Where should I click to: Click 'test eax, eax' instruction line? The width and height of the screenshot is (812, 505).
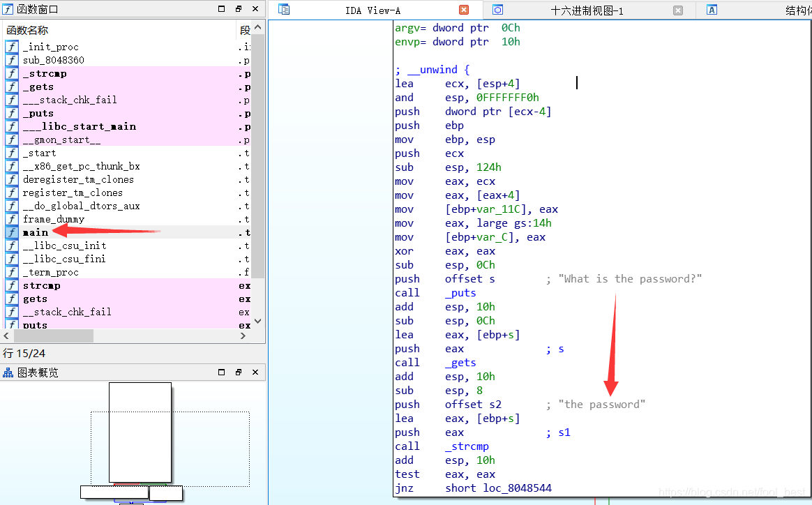tap(445, 474)
